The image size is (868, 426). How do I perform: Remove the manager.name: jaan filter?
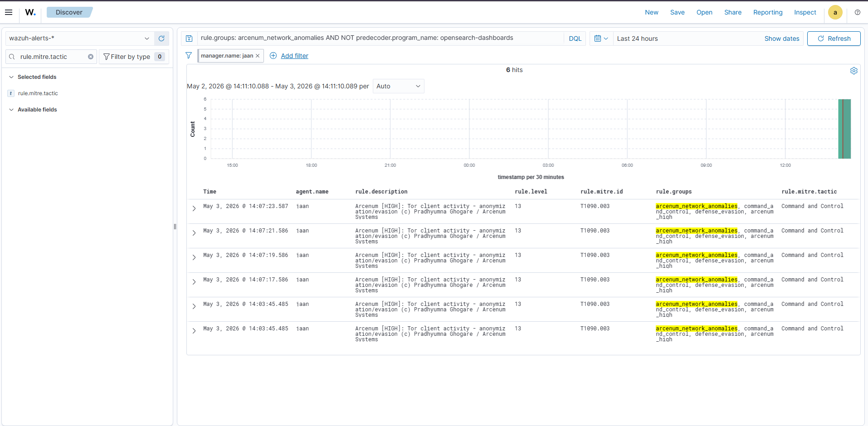[258, 56]
